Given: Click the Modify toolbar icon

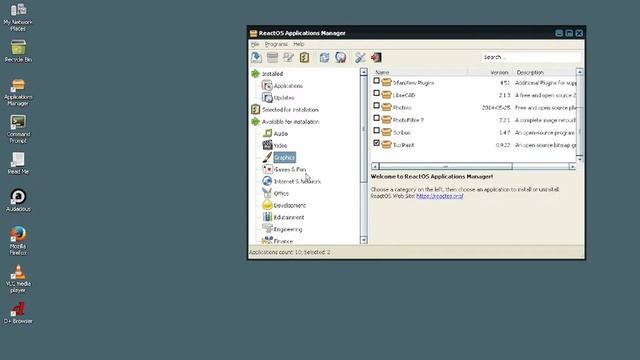Looking at the screenshot, I should (288, 57).
